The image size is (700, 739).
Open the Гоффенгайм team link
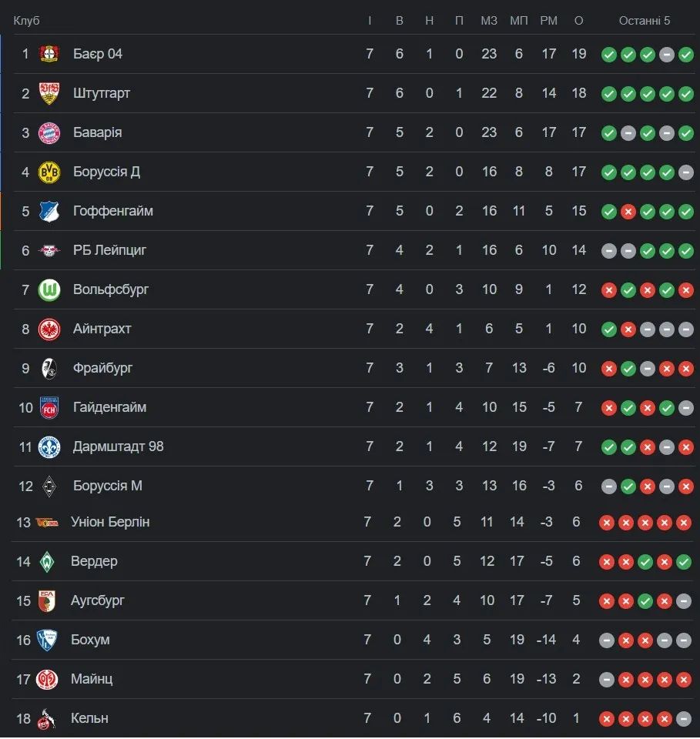113,211
